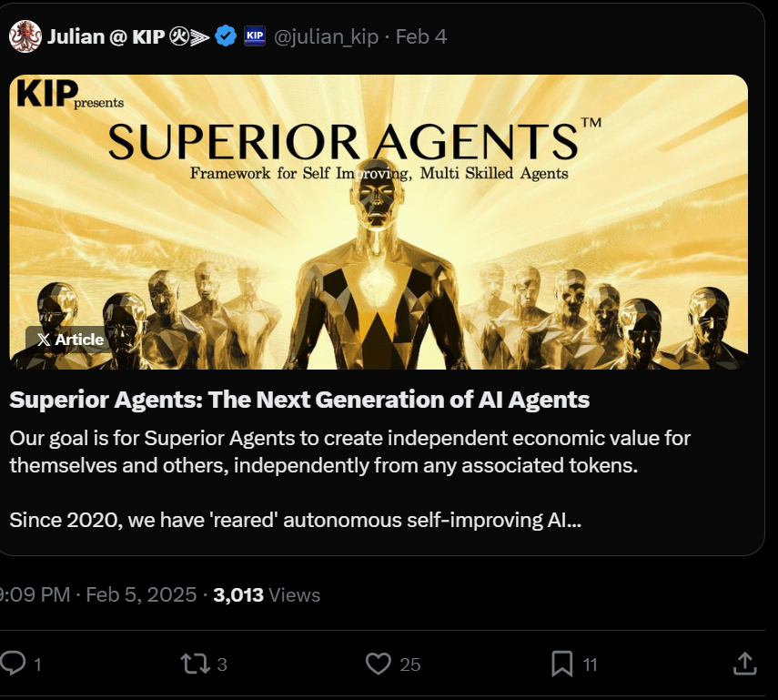Click the like count number 25

coord(410,664)
